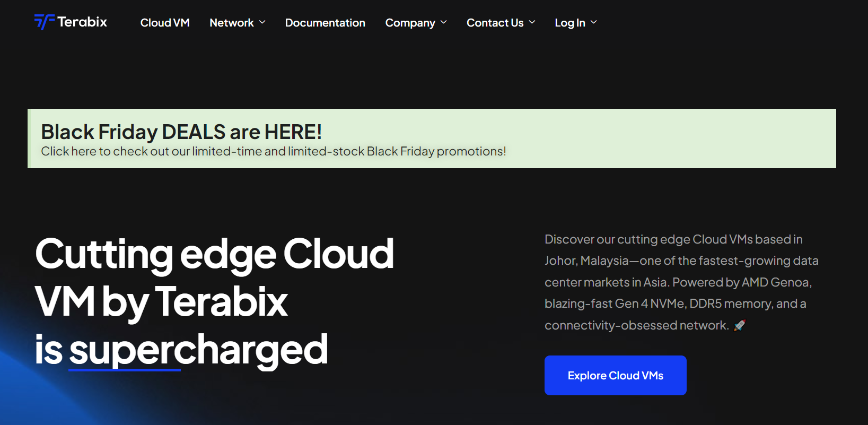This screenshot has width=868, height=425.
Task: Click the 'blazing-fast Gen 4 NVMe' line
Action: click(676, 303)
